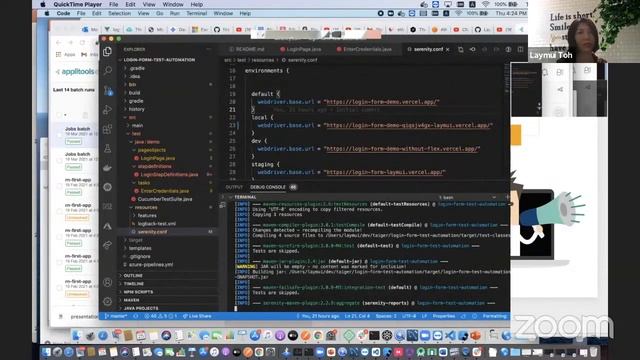Close the serenity.conf tab
Viewport: 640px width, 360px height.
click(x=448, y=49)
